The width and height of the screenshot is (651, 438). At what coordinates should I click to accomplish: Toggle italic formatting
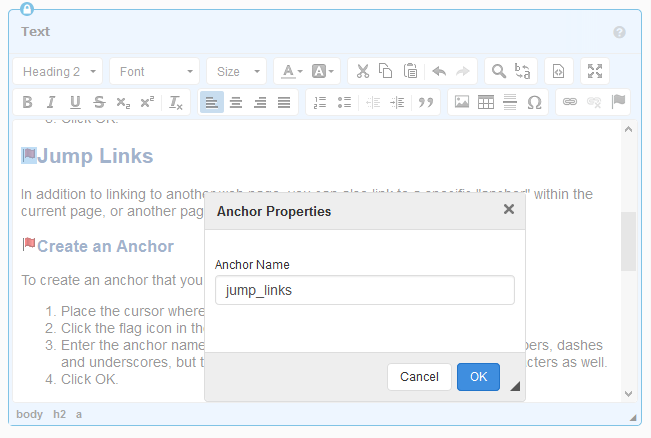pyautogui.click(x=51, y=102)
